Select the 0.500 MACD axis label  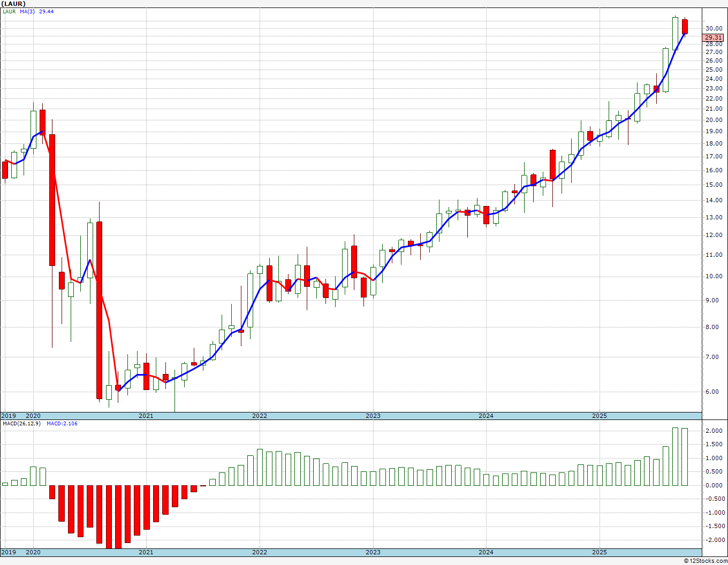coord(714,472)
